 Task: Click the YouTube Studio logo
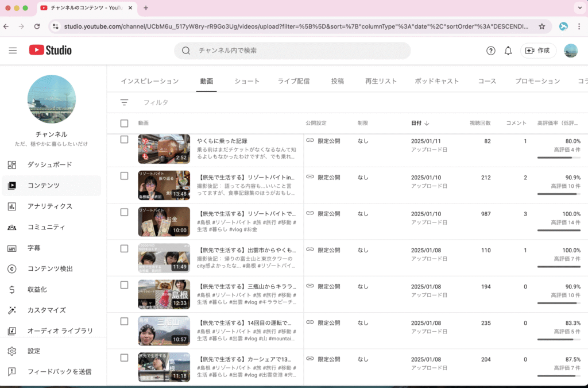click(x=51, y=51)
